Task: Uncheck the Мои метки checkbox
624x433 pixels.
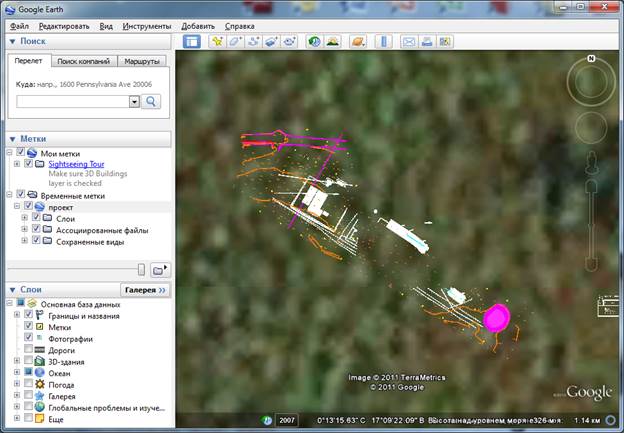Action: tap(21, 153)
